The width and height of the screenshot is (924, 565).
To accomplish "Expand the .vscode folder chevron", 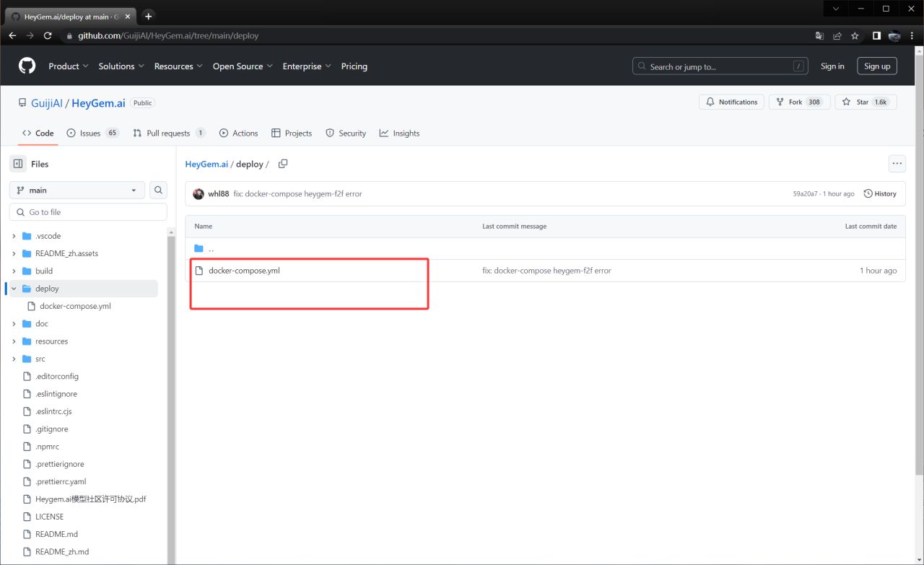I will point(14,236).
